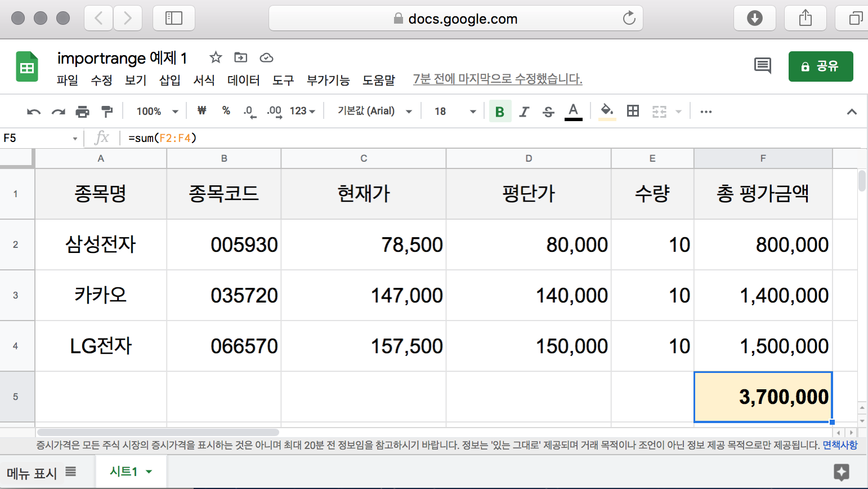Apply won currency format icon
868x489 pixels.
[x=202, y=111]
